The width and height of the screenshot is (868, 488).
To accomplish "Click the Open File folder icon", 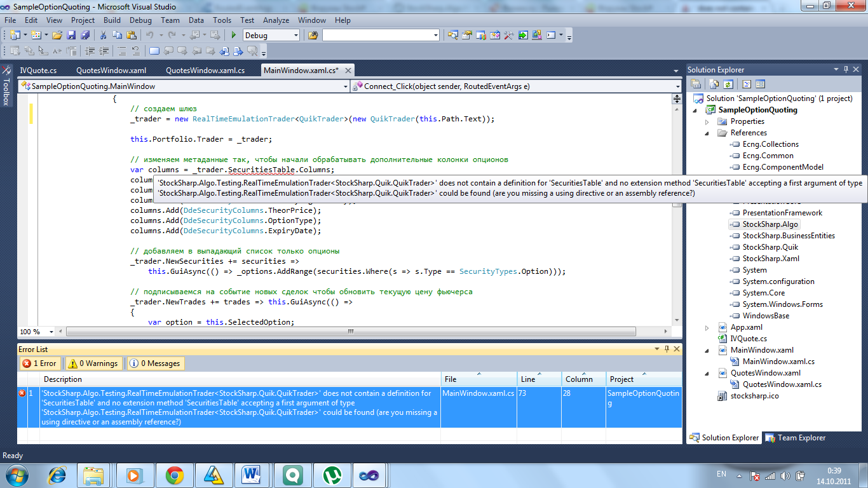I will tap(57, 36).
